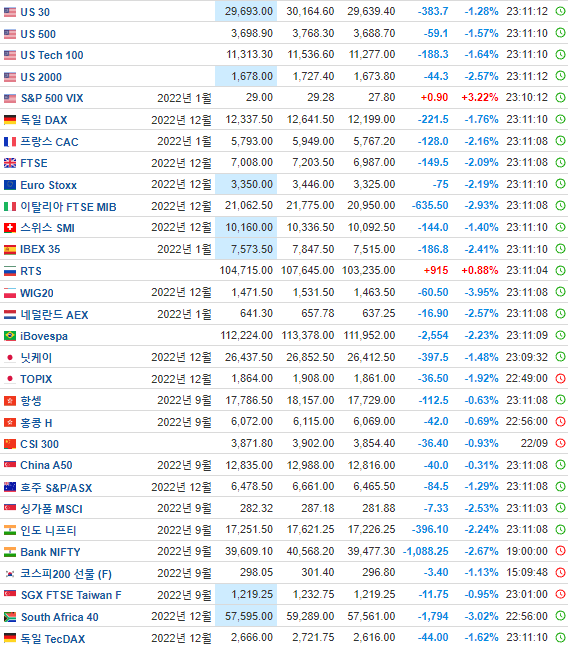568x648 pixels.
Task: Open the South Africa 40 link
Action: pyautogui.click(x=60, y=617)
